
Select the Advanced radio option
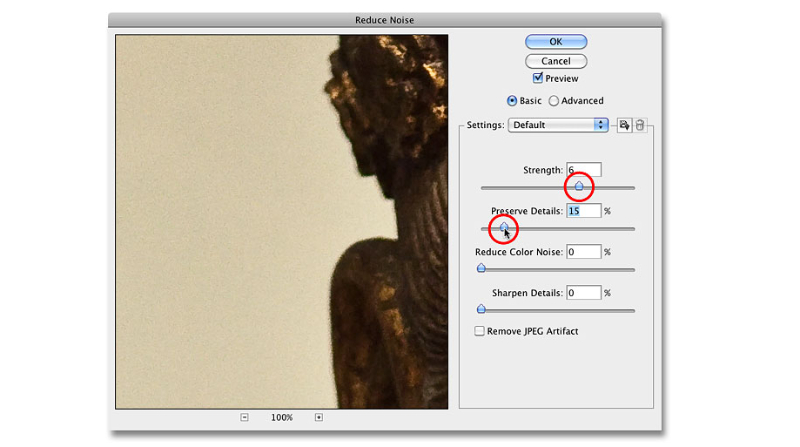click(x=554, y=101)
